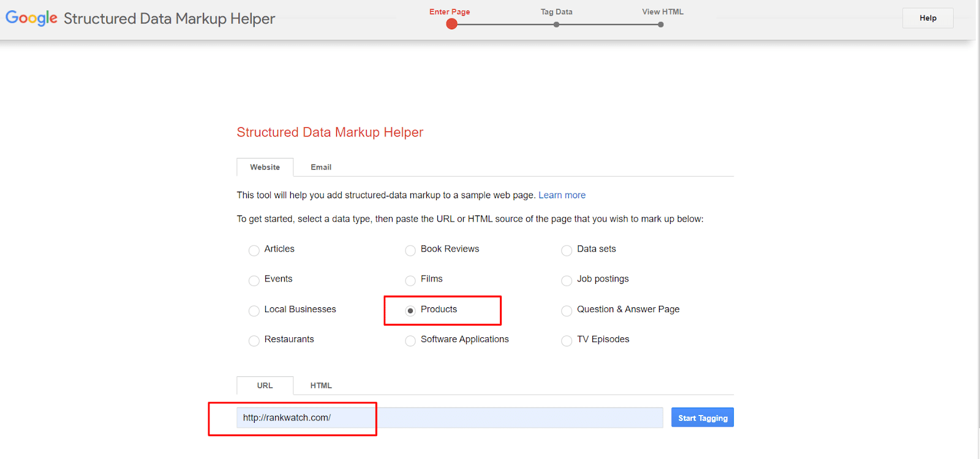The height and width of the screenshot is (459, 980).
Task: Choose Question & Answer Page option
Action: pos(567,311)
